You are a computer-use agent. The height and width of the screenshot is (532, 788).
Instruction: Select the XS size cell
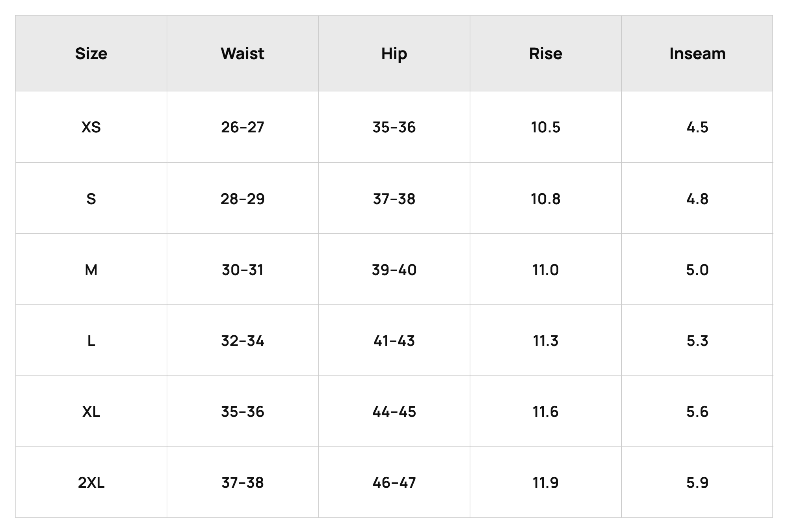click(91, 127)
